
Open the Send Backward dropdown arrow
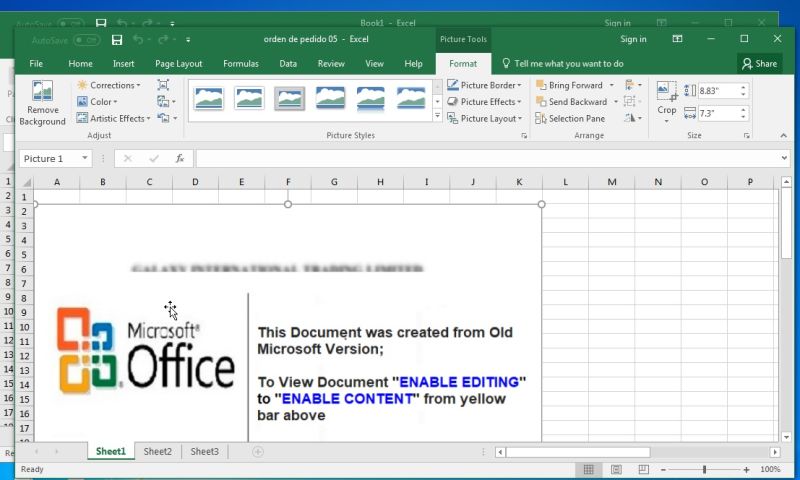615,102
